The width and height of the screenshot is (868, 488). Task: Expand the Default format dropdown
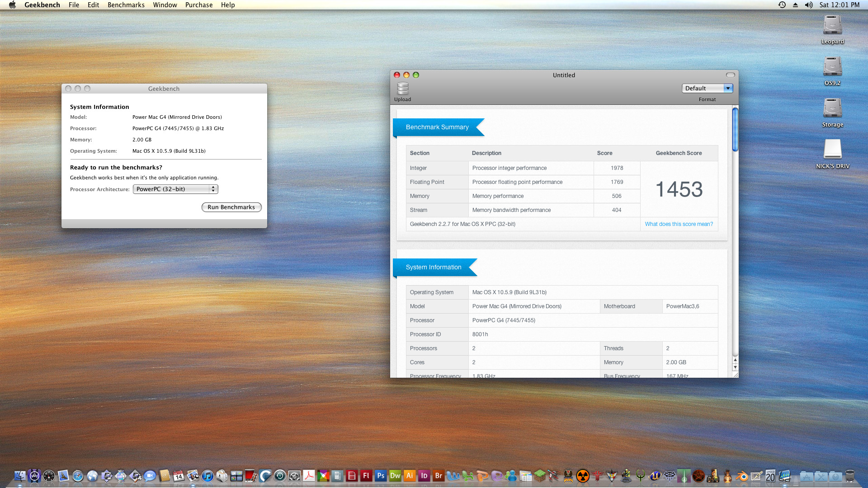(x=707, y=89)
